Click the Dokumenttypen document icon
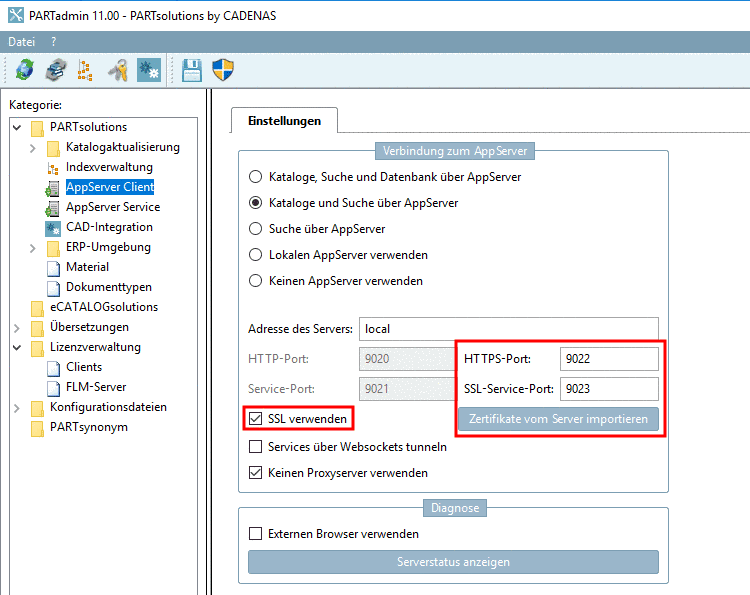750x595 pixels. [54, 288]
